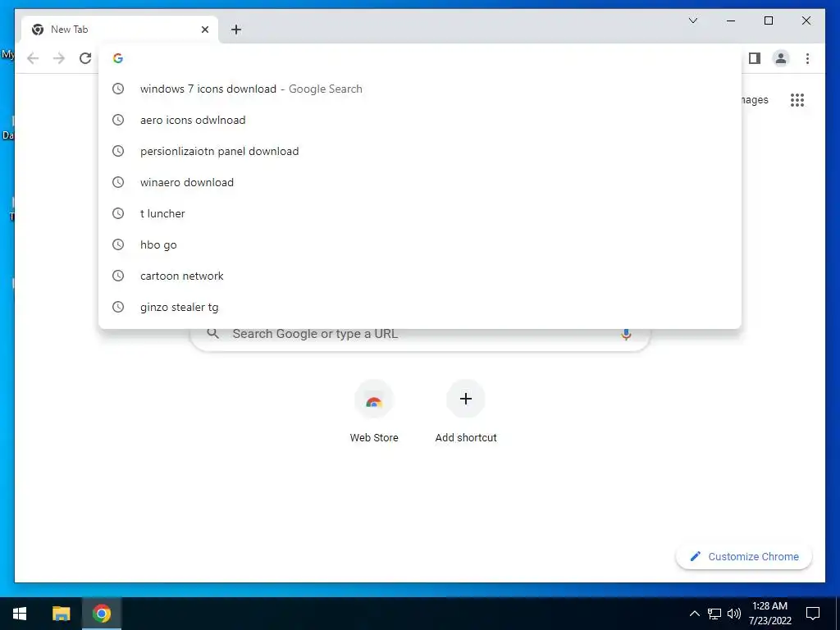Choose suggestion 'persionlizaiotn panel download'

pyautogui.click(x=420, y=151)
